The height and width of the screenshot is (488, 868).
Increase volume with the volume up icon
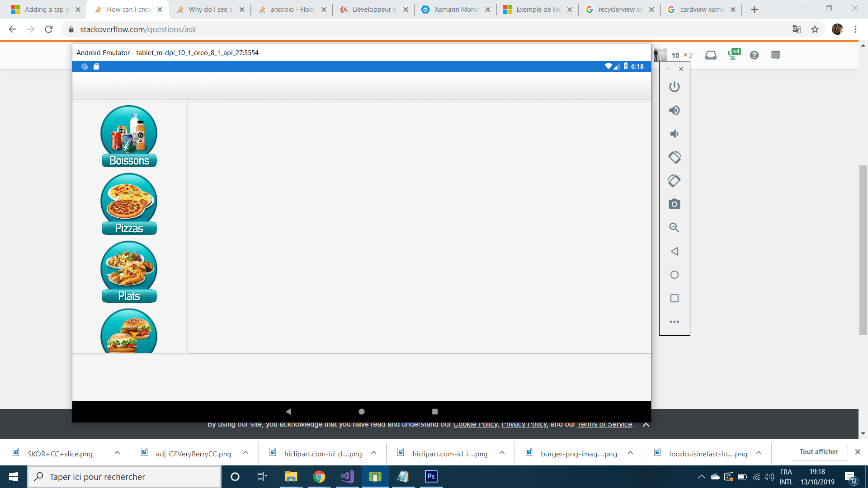674,110
